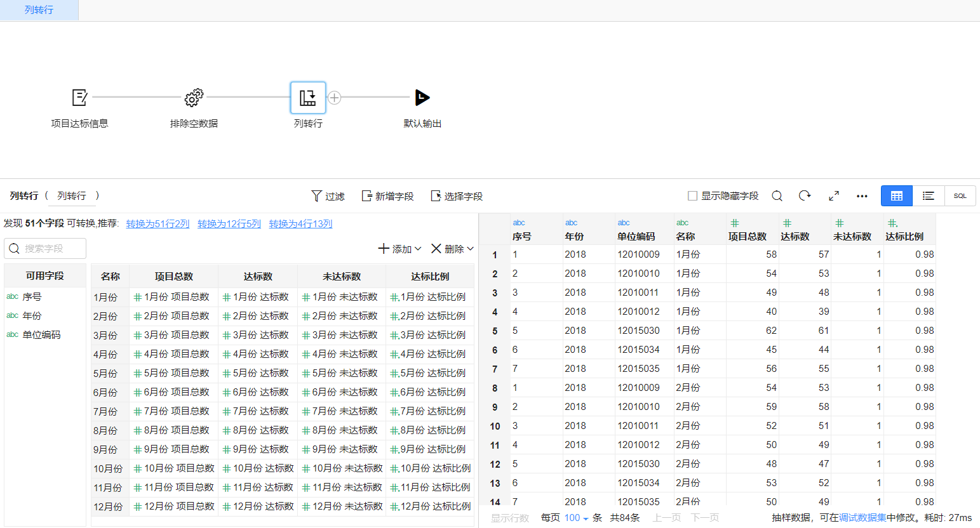Refresh the data preview
Screen dimensions: 980x528
click(805, 196)
